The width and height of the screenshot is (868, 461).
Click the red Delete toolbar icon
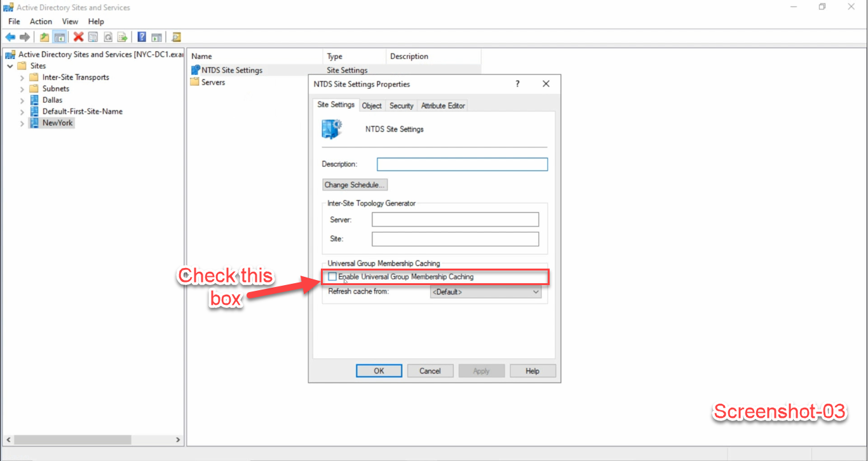(78, 37)
